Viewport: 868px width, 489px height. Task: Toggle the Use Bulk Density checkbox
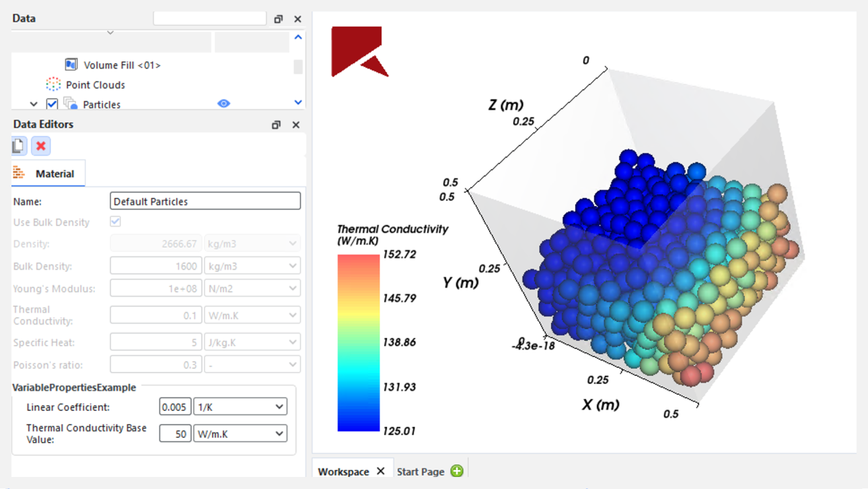[x=116, y=222]
